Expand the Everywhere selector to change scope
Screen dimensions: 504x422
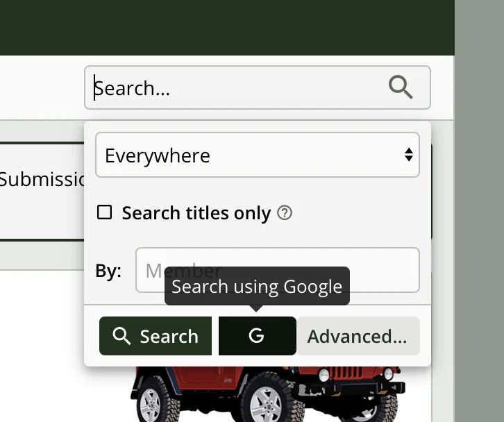258,155
